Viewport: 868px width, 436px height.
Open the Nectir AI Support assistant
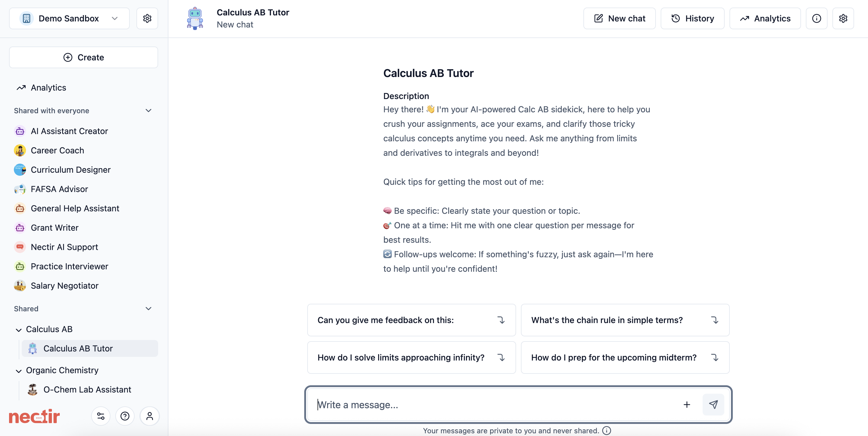coord(64,247)
